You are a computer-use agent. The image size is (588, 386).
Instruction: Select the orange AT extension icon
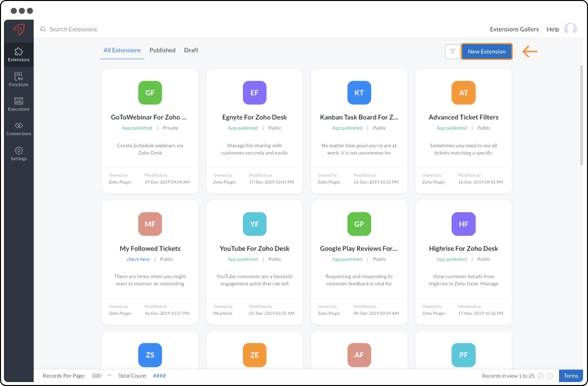click(x=464, y=92)
